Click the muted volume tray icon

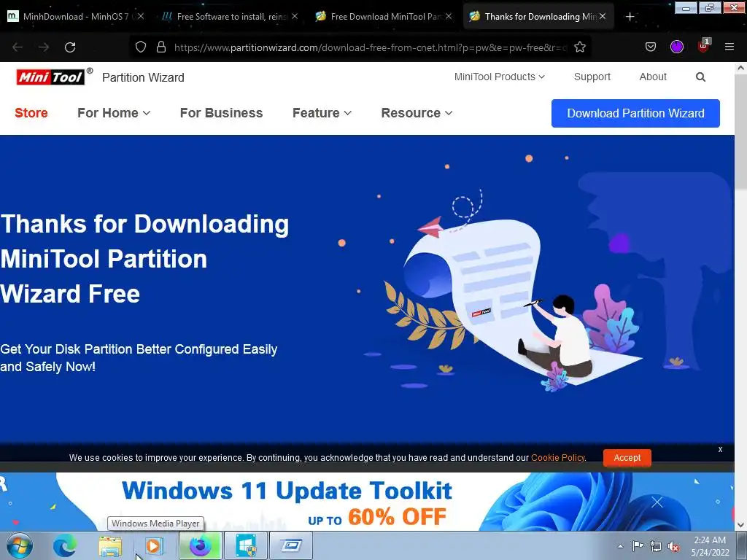(673, 546)
